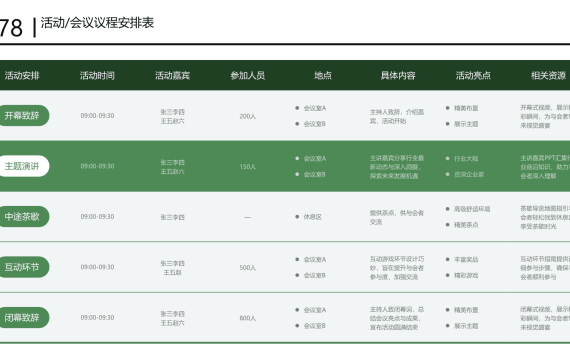Click the 活动亮点 column header

[x=473, y=76]
